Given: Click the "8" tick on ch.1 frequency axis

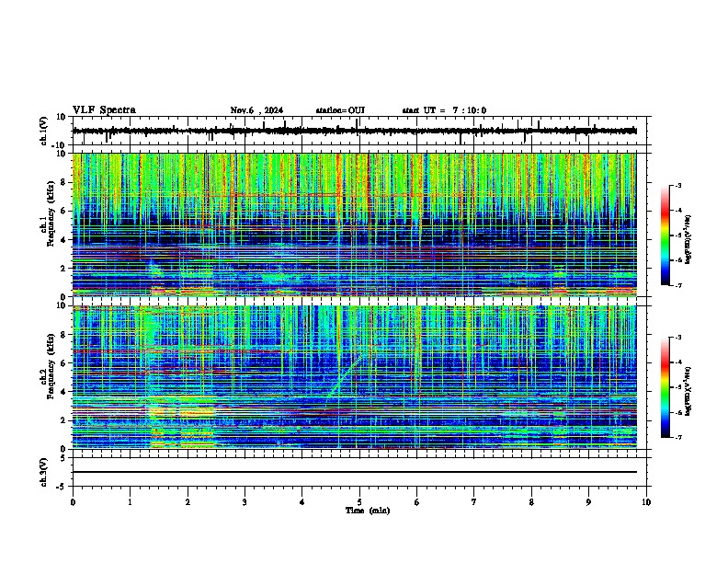Looking at the screenshot, I should [x=65, y=182].
